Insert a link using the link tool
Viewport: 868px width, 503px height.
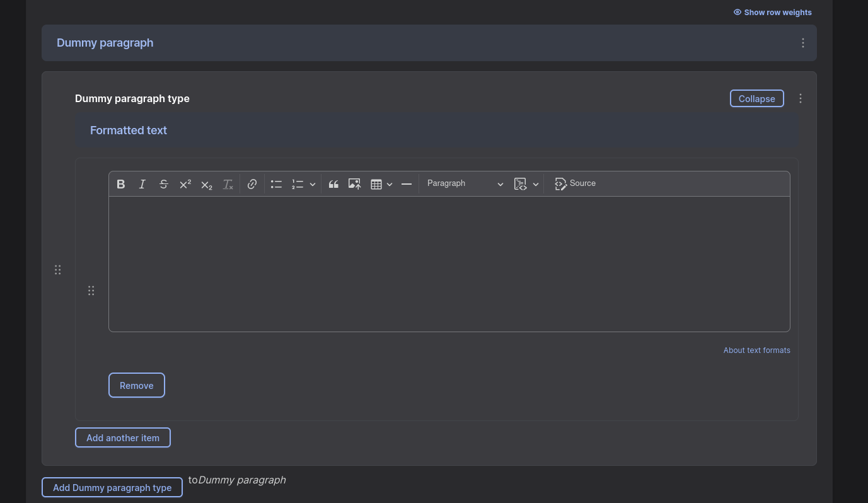[252, 183]
